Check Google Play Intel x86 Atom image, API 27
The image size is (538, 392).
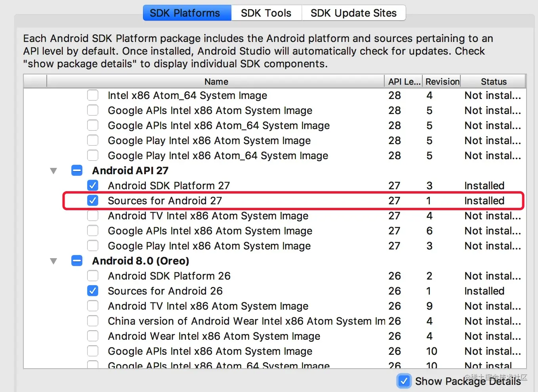click(x=93, y=246)
